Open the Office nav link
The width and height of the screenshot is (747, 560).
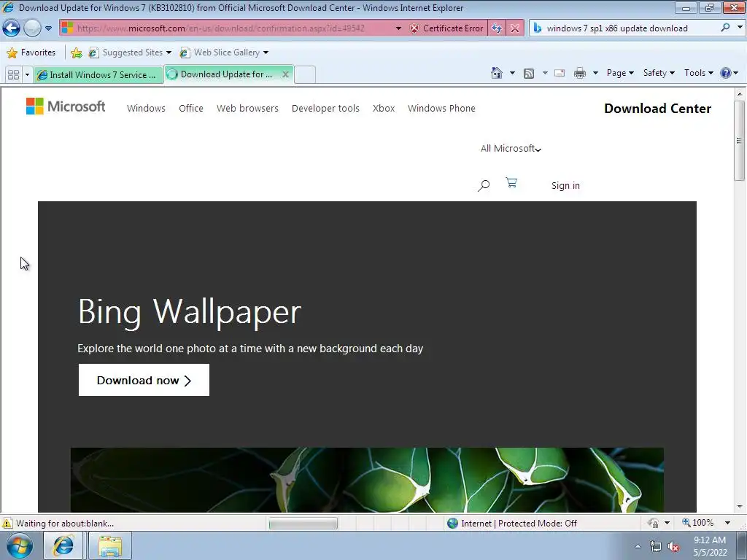(x=191, y=108)
